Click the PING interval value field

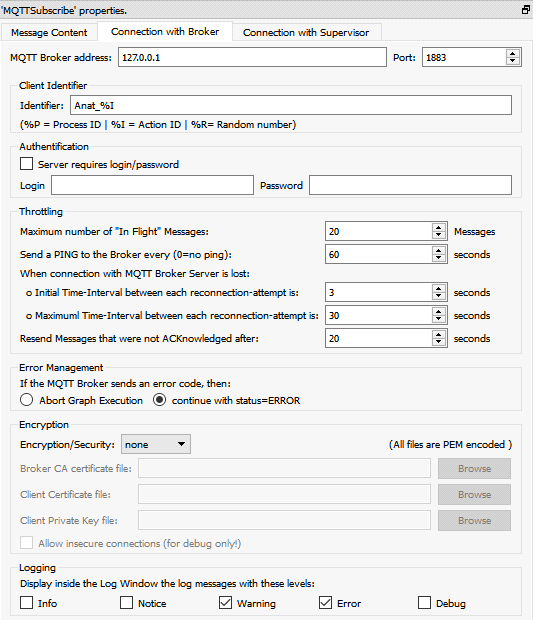point(379,254)
